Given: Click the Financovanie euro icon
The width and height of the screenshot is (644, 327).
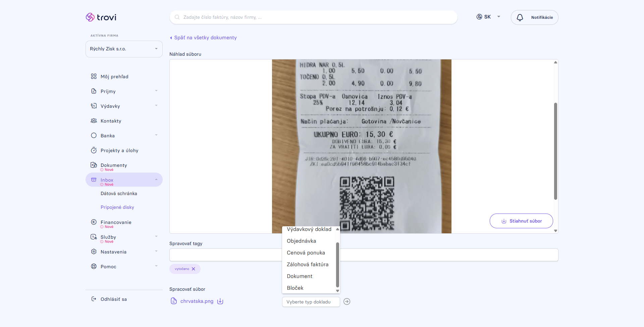Looking at the screenshot, I should point(94,222).
